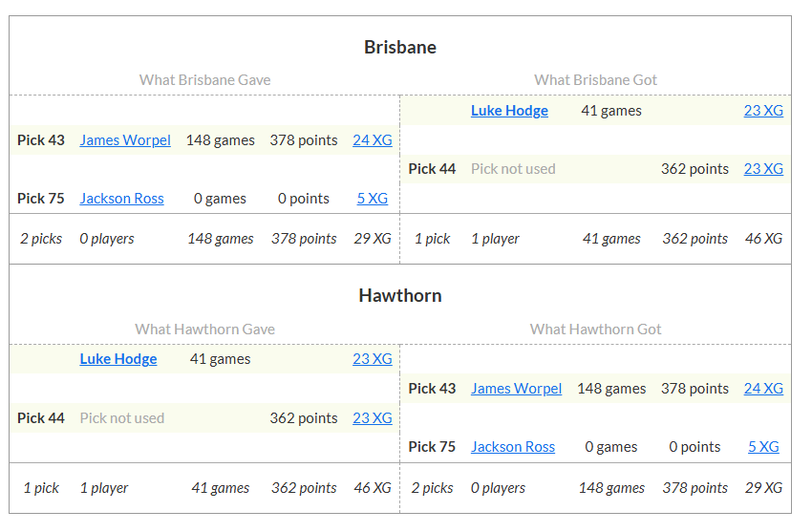Open 23 XG link for Pick 44, Hawthorn Gave
This screenshot has width=812, height=532.
372,418
